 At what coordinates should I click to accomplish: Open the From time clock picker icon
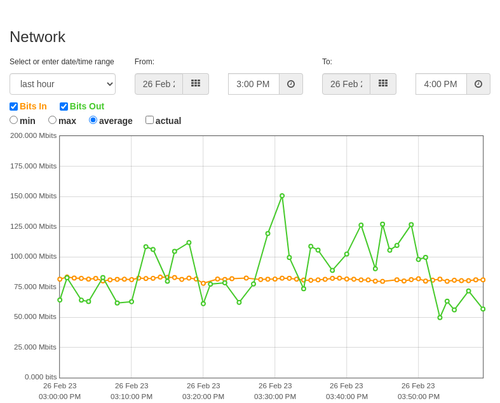point(291,84)
